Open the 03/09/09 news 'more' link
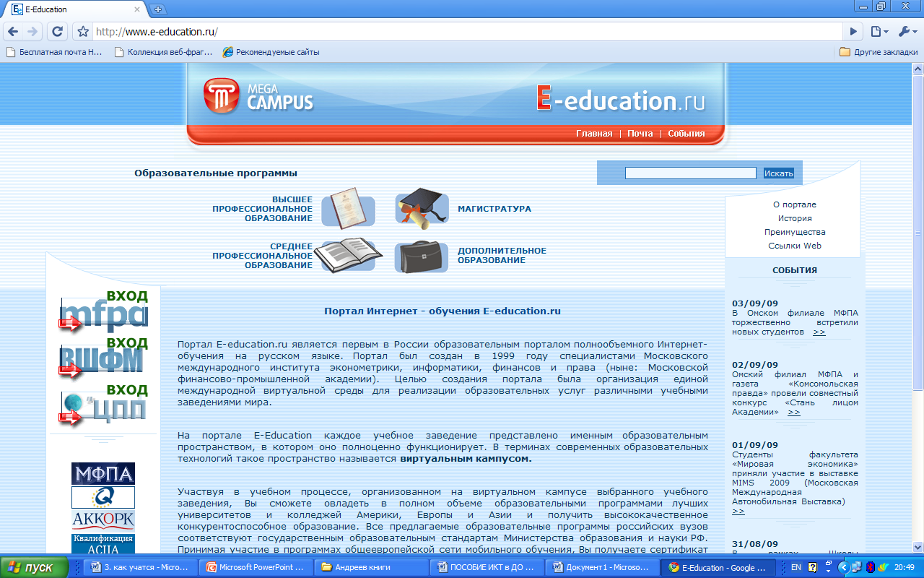Image resolution: width=924 pixels, height=578 pixels. coord(819,332)
